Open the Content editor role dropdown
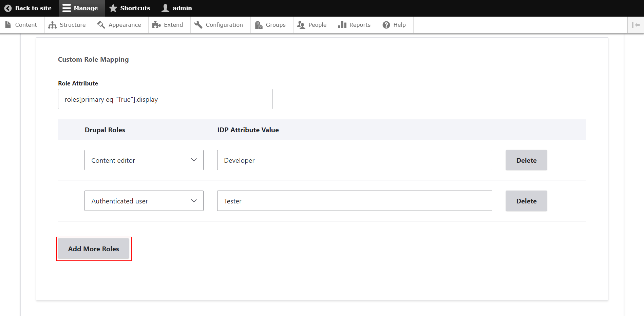644x316 pixels. 144,160
